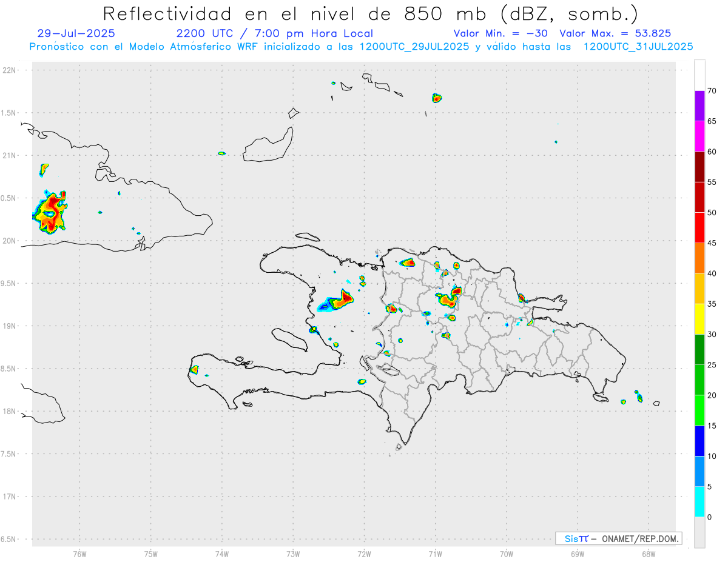
Task: Click the colorbar label '65'
Action: click(712, 121)
